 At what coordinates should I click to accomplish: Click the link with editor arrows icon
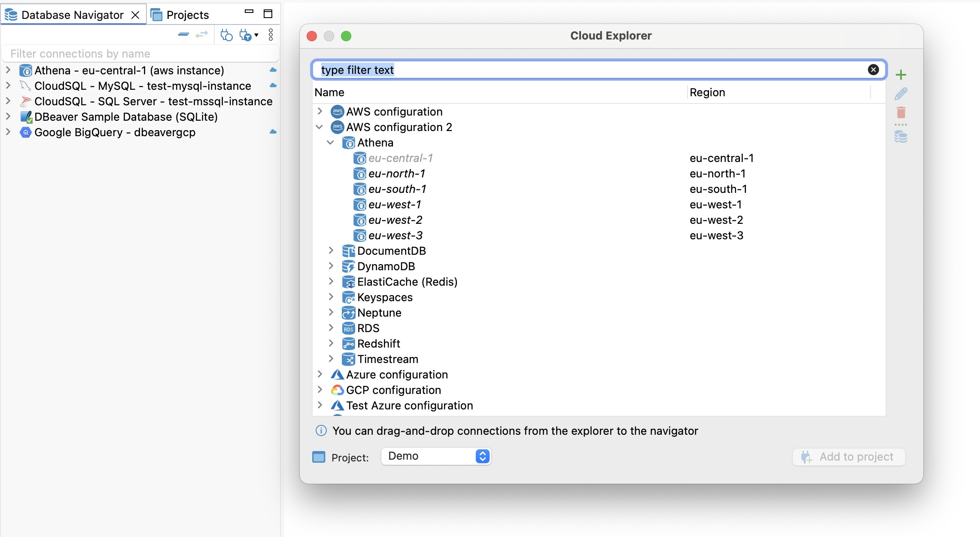click(201, 34)
